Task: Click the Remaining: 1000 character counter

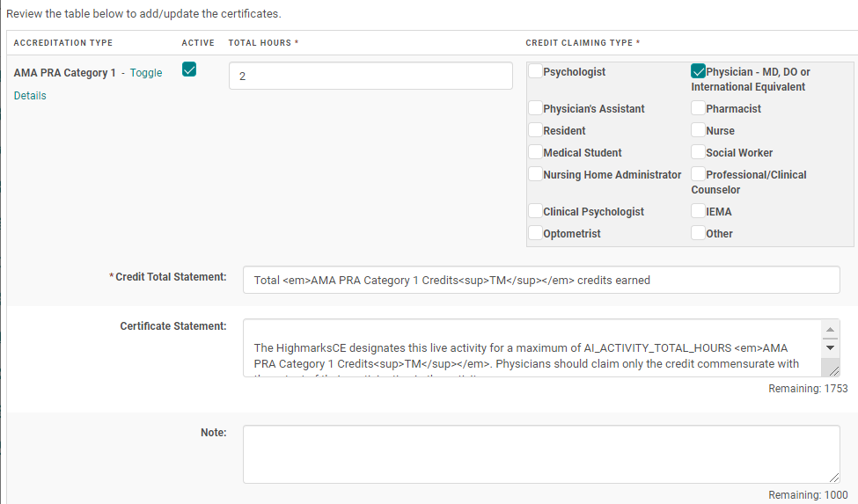Action: coord(808,495)
